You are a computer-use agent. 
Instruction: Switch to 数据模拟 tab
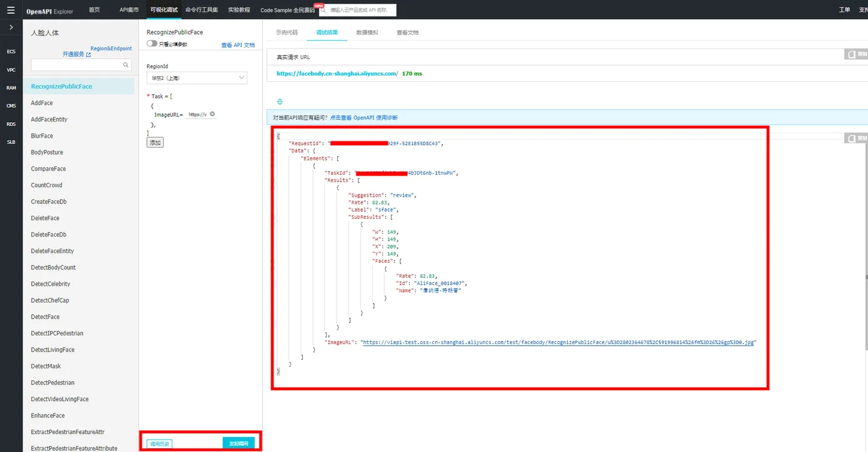pyautogui.click(x=367, y=32)
